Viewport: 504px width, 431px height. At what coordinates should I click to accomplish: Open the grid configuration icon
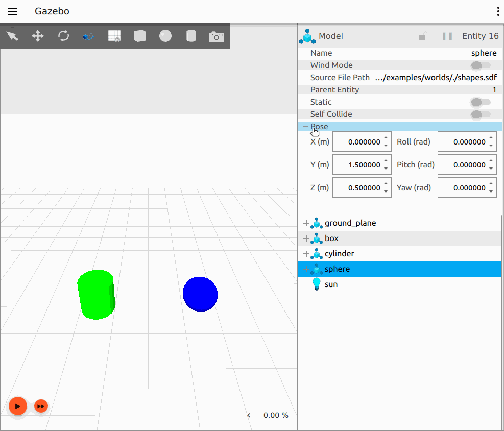(114, 36)
